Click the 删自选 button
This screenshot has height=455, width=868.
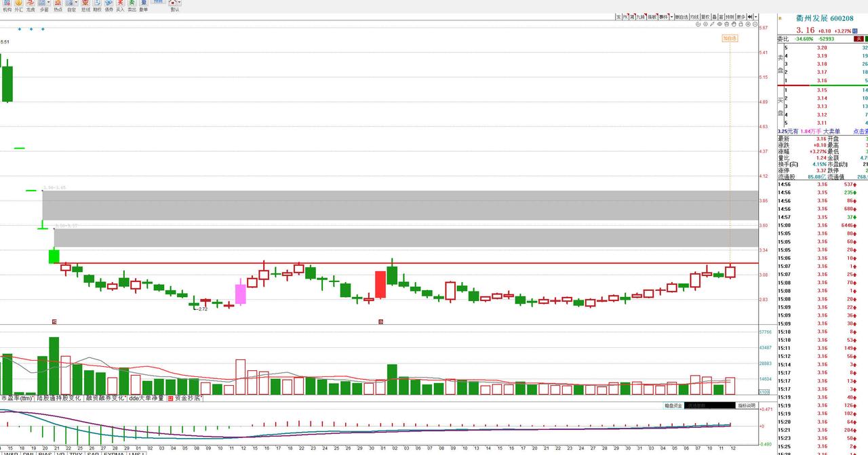coord(682,17)
